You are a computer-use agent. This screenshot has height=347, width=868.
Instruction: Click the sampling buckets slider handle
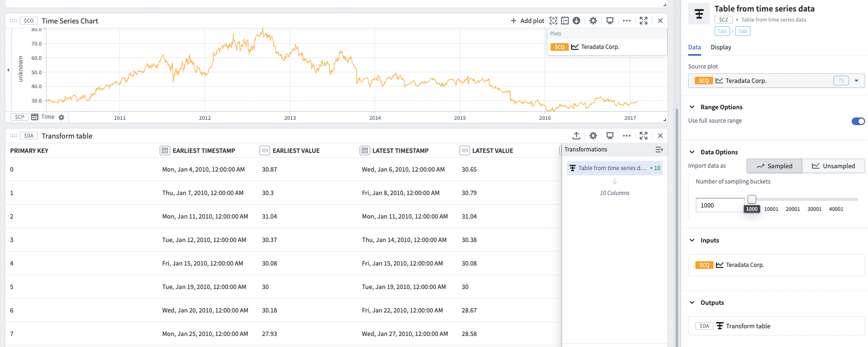[752, 199]
